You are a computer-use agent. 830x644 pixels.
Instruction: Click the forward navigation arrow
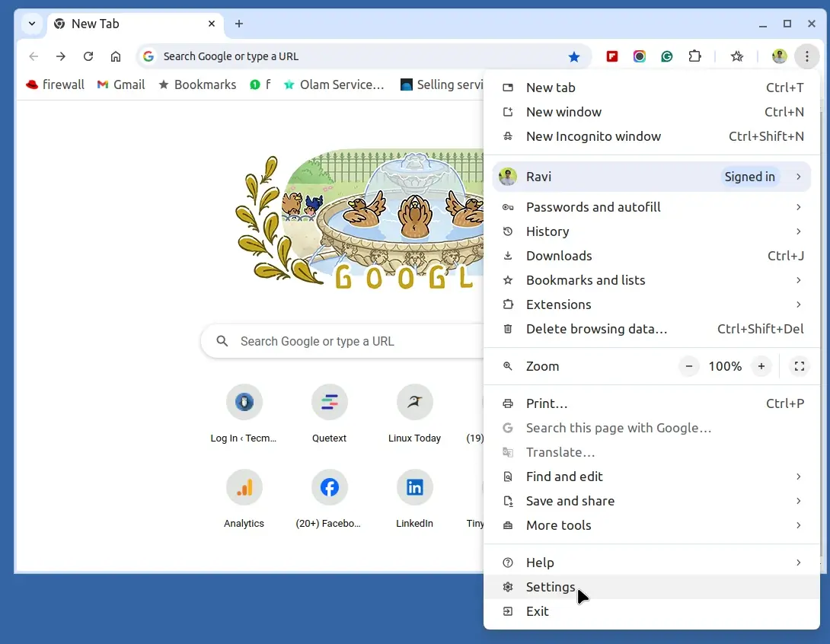[61, 56]
